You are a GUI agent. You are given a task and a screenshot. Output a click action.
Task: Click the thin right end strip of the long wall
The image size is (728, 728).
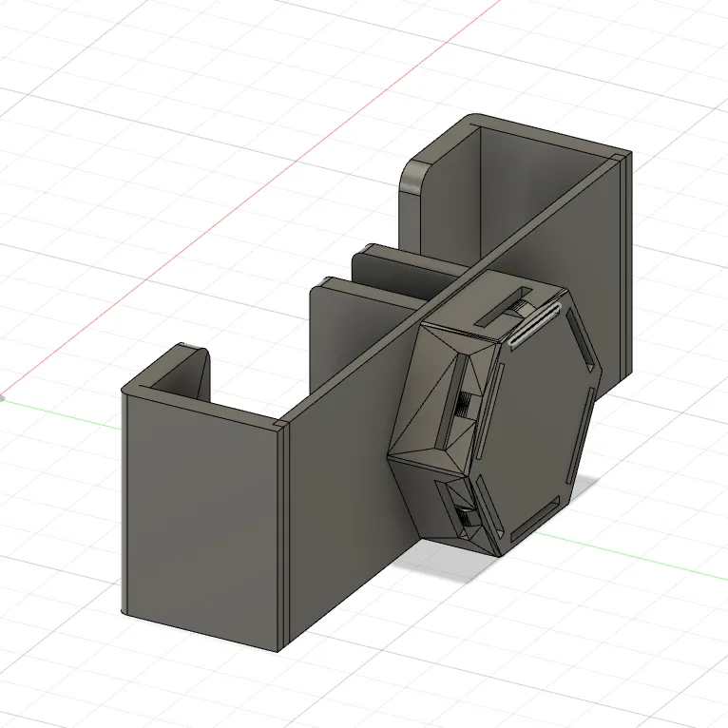click(623, 266)
